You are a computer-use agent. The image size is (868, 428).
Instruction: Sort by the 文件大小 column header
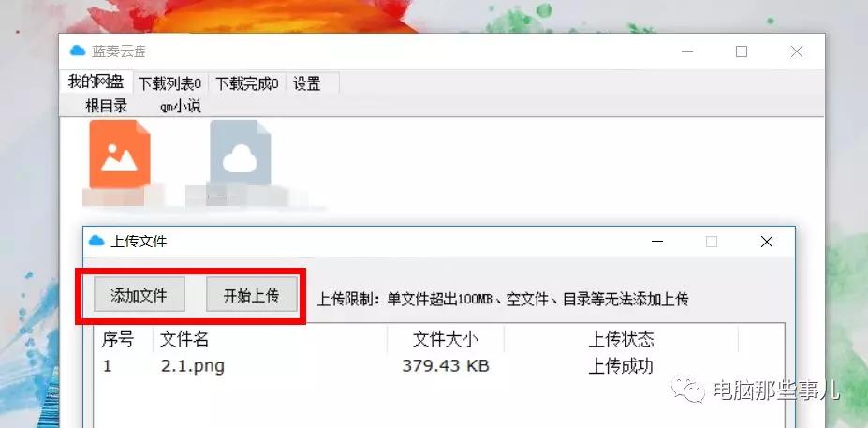[446, 339]
